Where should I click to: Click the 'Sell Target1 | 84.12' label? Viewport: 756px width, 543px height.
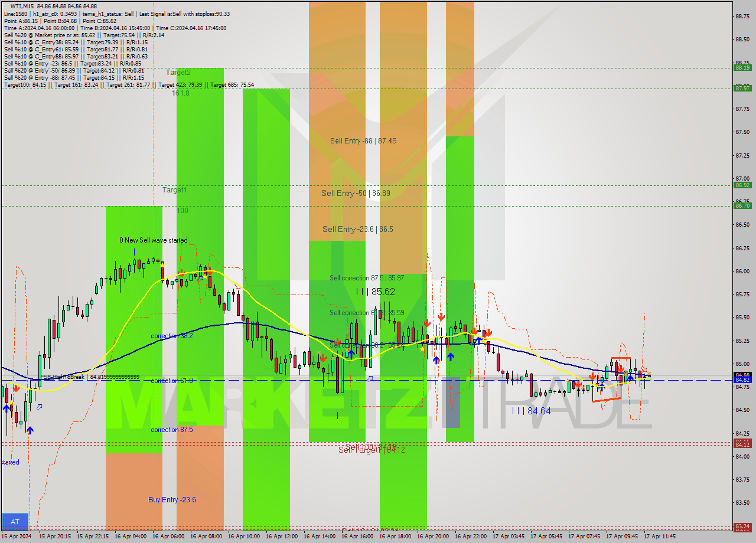(x=372, y=450)
